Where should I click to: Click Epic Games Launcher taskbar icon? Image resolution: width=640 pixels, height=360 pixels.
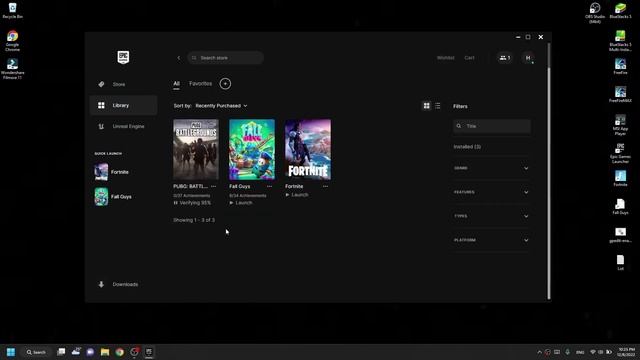click(149, 352)
